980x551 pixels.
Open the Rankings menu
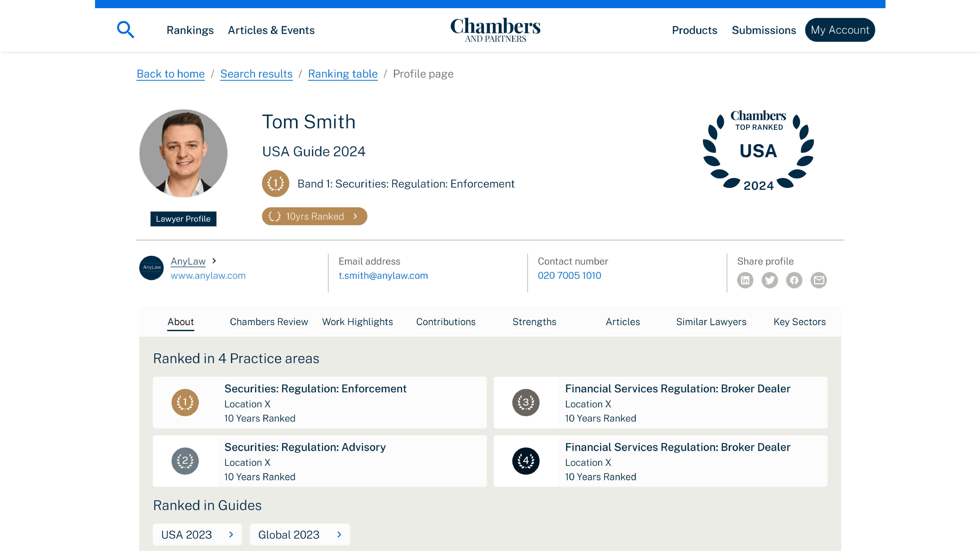pos(190,30)
